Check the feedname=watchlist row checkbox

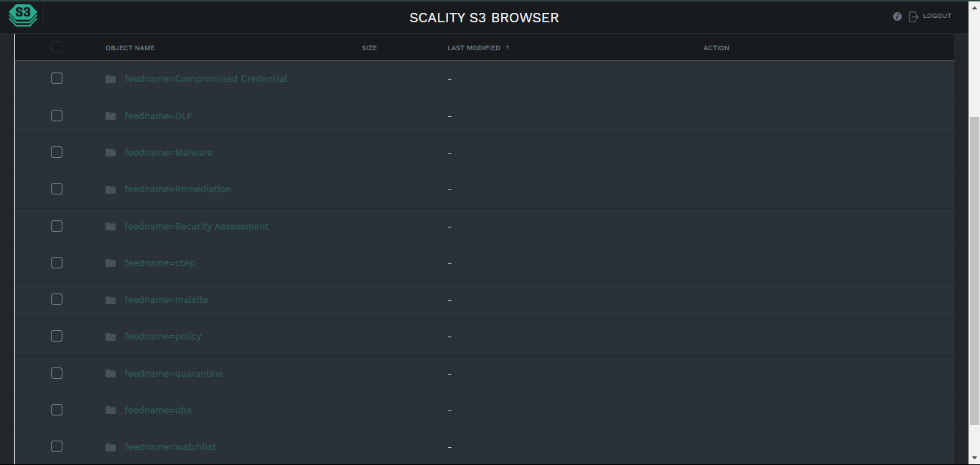click(x=57, y=446)
